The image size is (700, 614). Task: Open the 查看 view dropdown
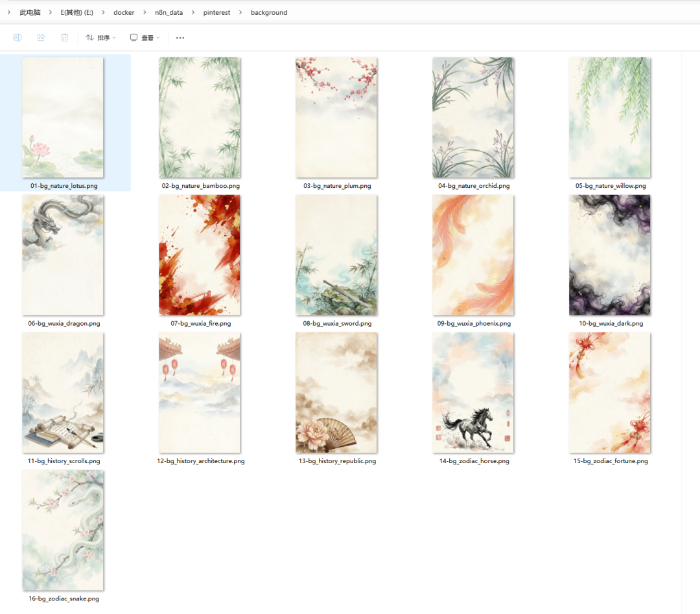[x=145, y=38]
